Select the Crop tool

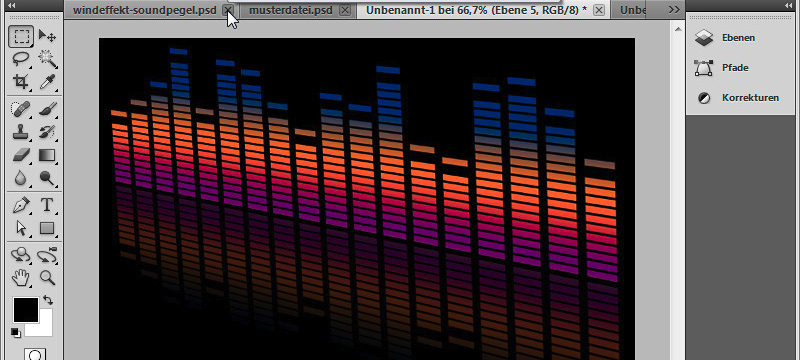tap(21, 82)
